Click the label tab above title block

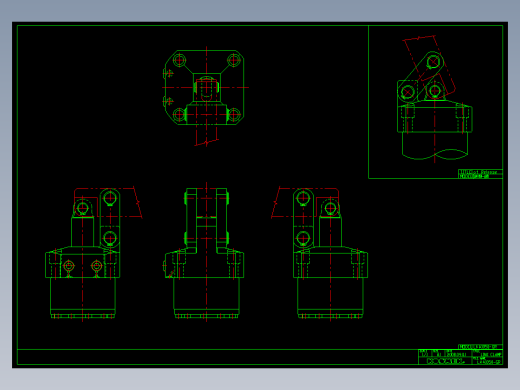480,347
